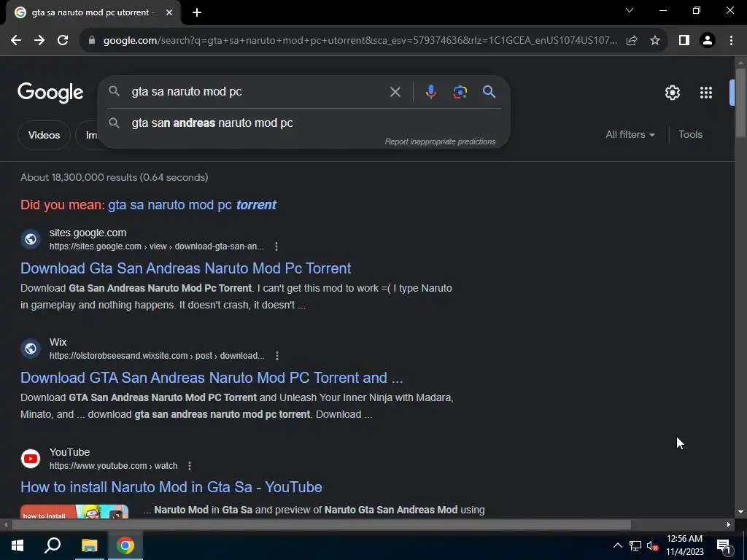Open Chrome side panel
This screenshot has width=747, height=560.
coord(684,41)
